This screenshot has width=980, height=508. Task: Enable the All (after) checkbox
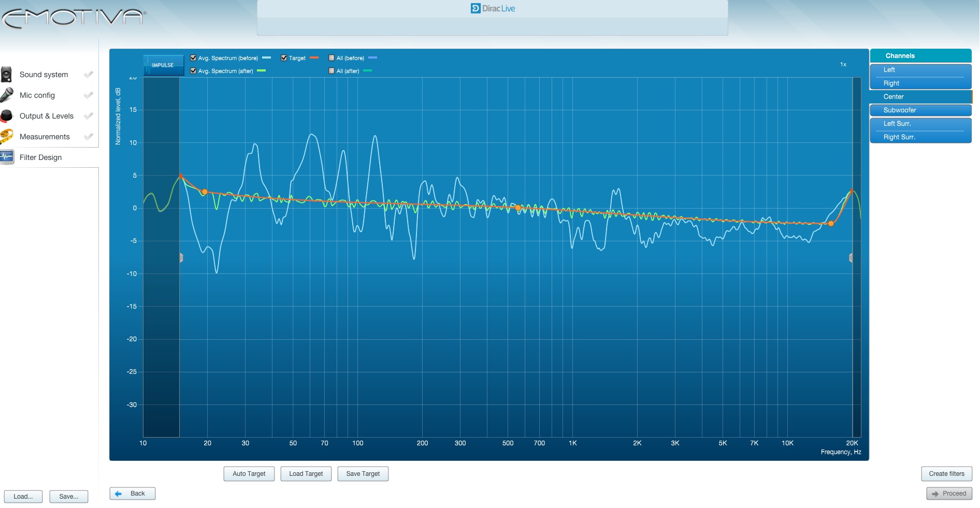pos(332,71)
